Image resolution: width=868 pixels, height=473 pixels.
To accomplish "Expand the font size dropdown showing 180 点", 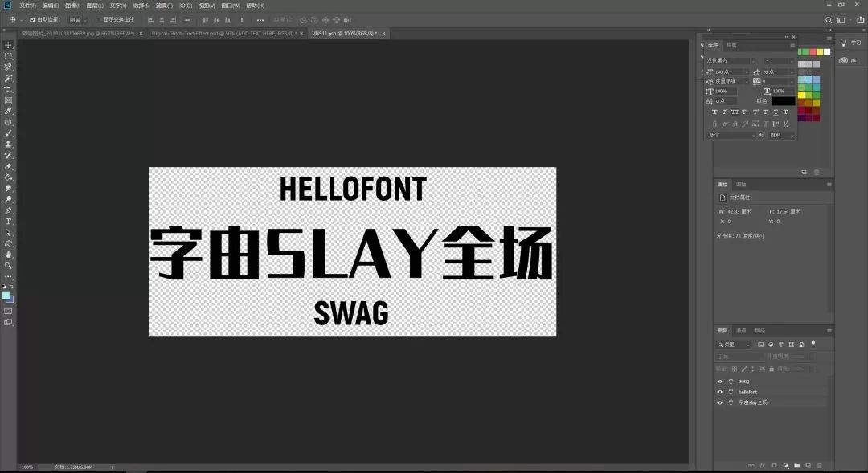I will (x=748, y=71).
